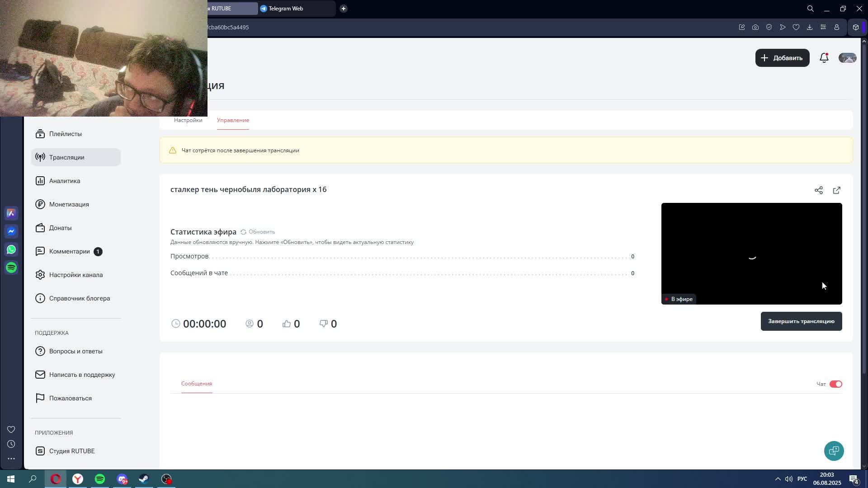Click the live stream preview player
868x488 pixels.
point(751,253)
